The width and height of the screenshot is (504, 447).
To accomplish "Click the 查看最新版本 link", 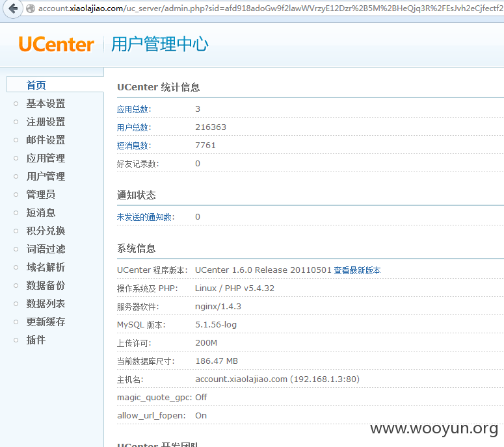I will coord(357,270).
